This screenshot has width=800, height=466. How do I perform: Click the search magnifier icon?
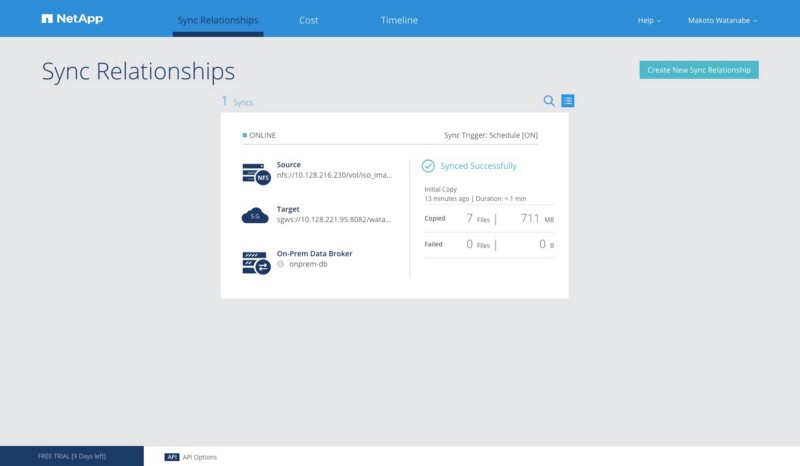[x=549, y=101]
